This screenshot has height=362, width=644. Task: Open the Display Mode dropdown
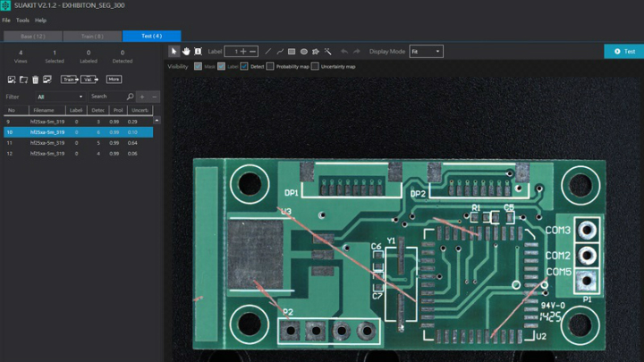[426, 52]
